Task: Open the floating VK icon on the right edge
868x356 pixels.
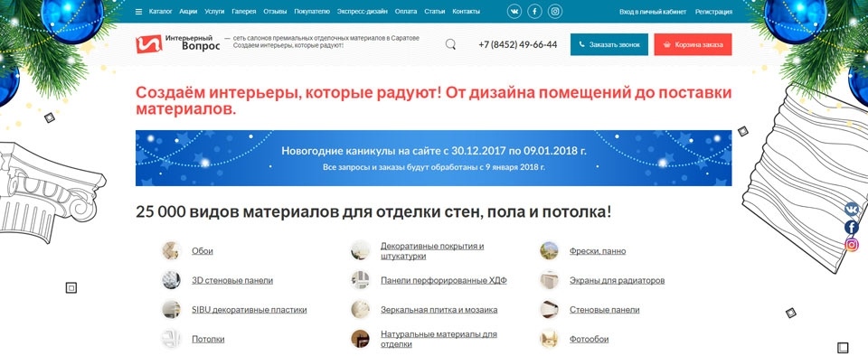Action: point(852,209)
